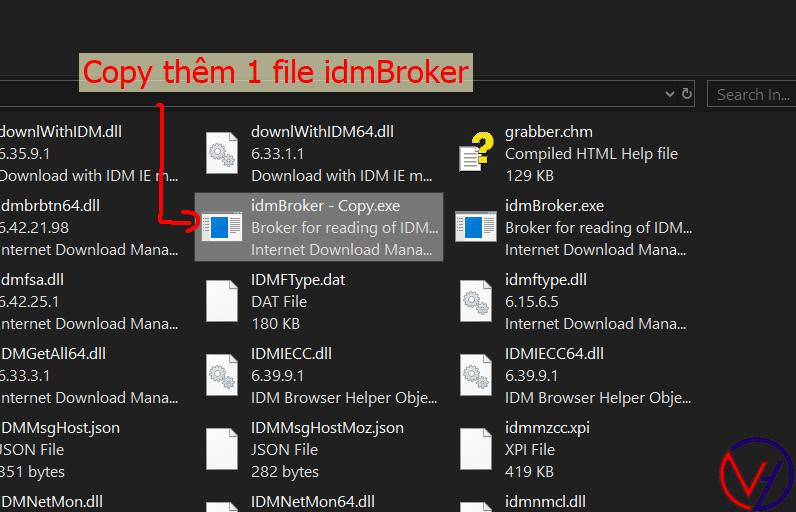Select the IDMMsgHostMoz.json file icon

tap(221, 449)
